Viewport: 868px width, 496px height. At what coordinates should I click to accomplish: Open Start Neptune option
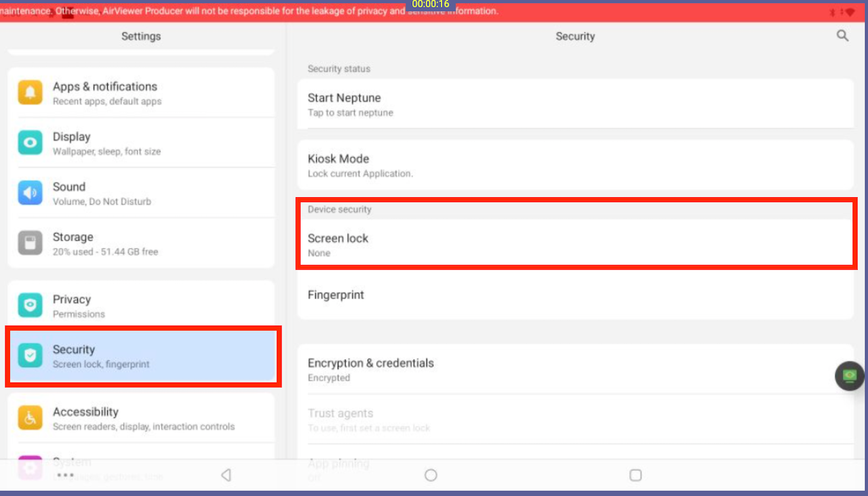[575, 104]
